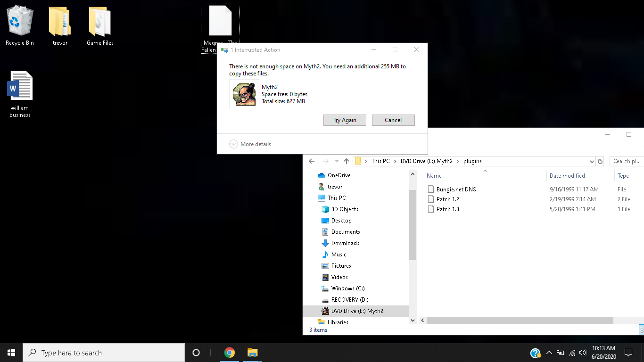Select the Game Files desktop folder
Screen dimensions: 644x362
coord(100,25)
